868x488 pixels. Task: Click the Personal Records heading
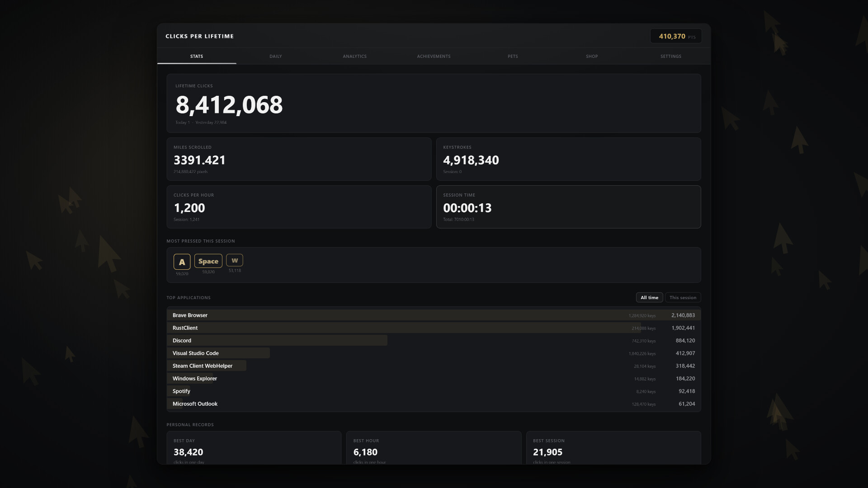coord(190,424)
